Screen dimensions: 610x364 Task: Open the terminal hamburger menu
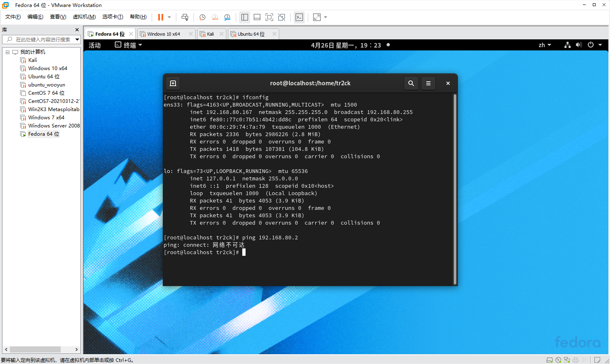(428, 83)
